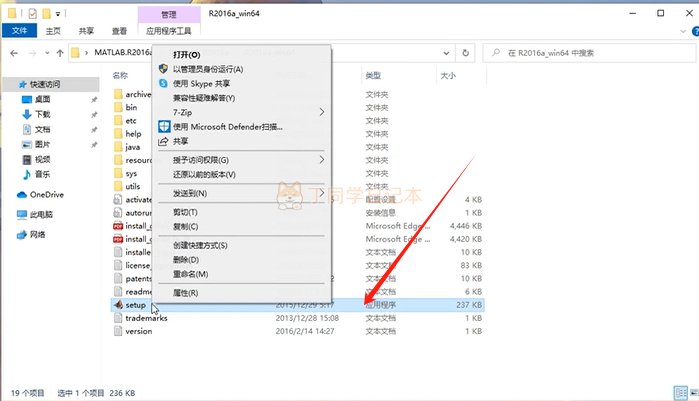Image resolution: width=699 pixels, height=401 pixels.
Task: Go up one folder level
Action: (x=60, y=53)
